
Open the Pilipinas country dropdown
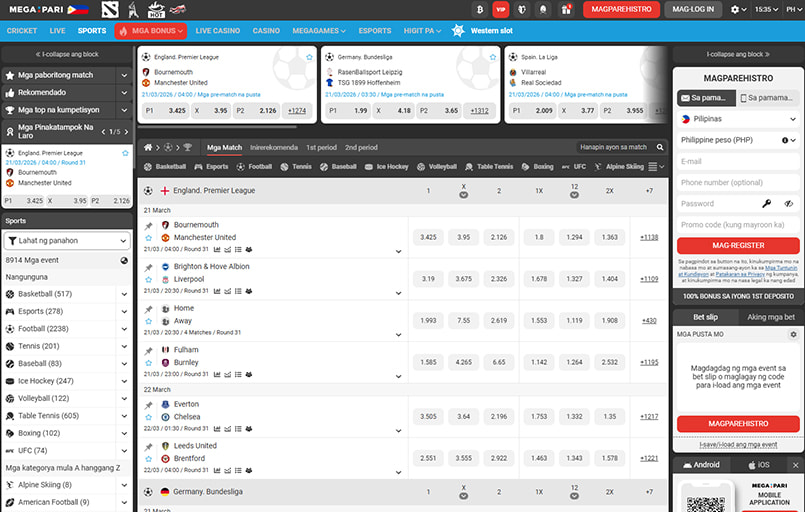coord(738,118)
